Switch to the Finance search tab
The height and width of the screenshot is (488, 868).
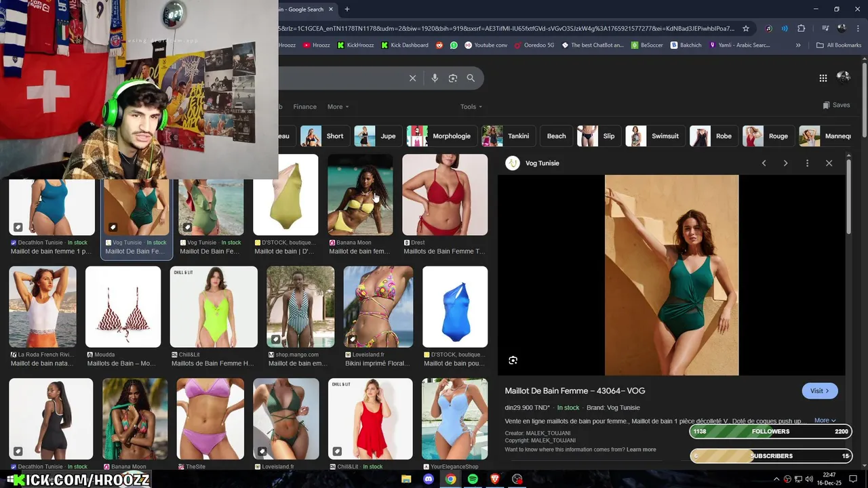(305, 106)
